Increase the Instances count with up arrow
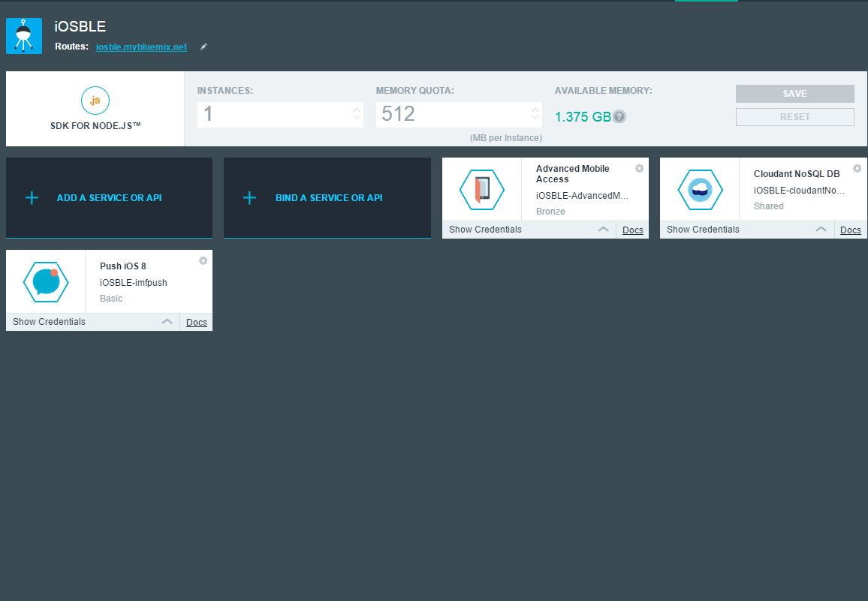Viewport: 868px width, 601px height. (357, 110)
